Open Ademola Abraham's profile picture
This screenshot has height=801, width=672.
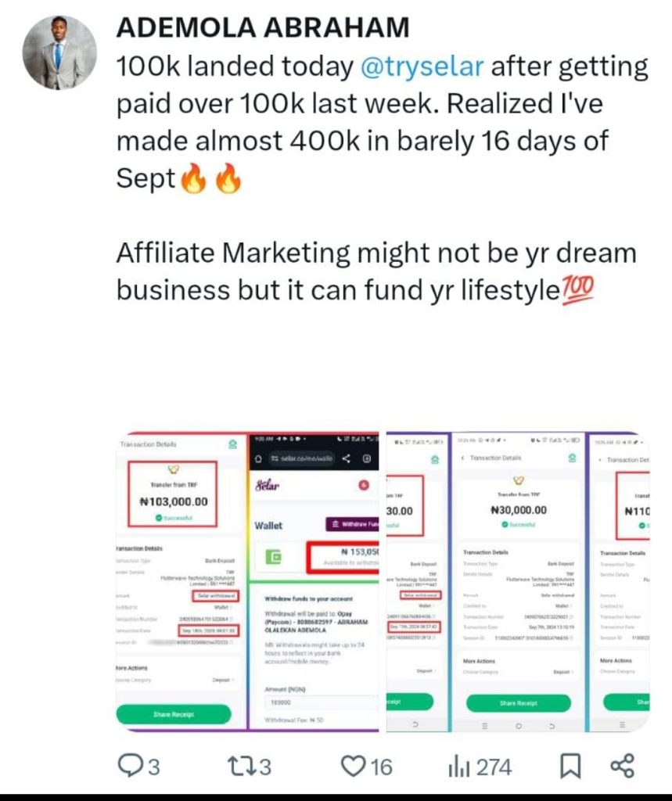59,52
